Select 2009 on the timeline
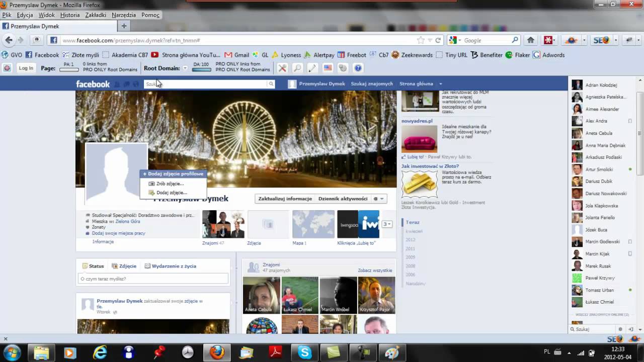Screen dimensions: 644x362 [411, 257]
